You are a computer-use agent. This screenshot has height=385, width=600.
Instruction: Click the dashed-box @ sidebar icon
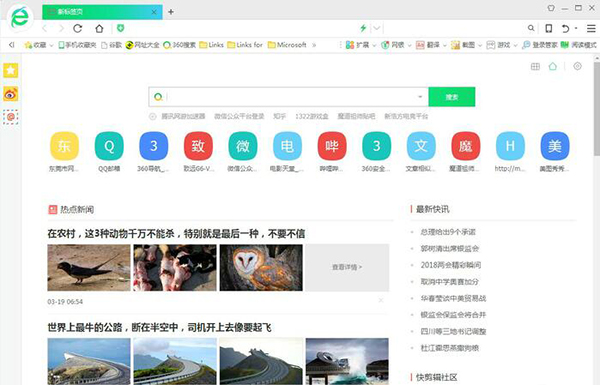click(11, 117)
